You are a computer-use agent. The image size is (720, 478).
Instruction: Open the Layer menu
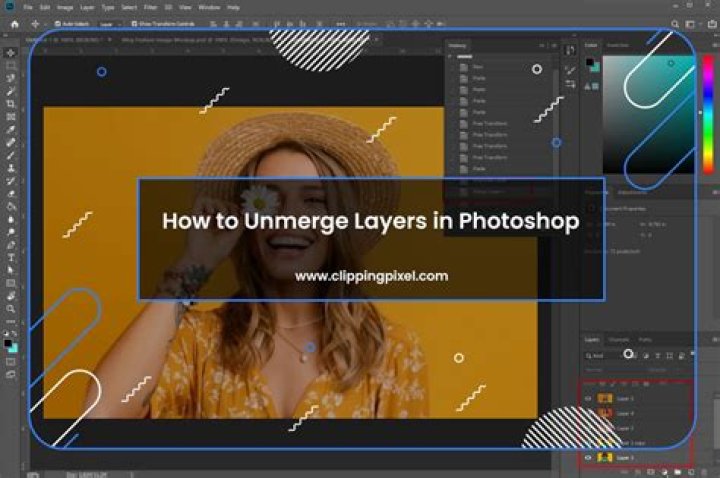point(87,6)
